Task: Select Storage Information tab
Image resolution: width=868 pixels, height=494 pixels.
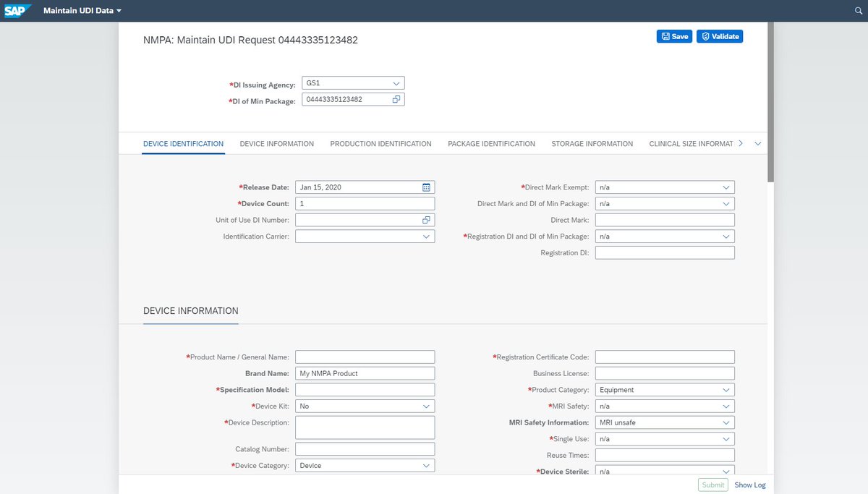Action: [x=592, y=144]
